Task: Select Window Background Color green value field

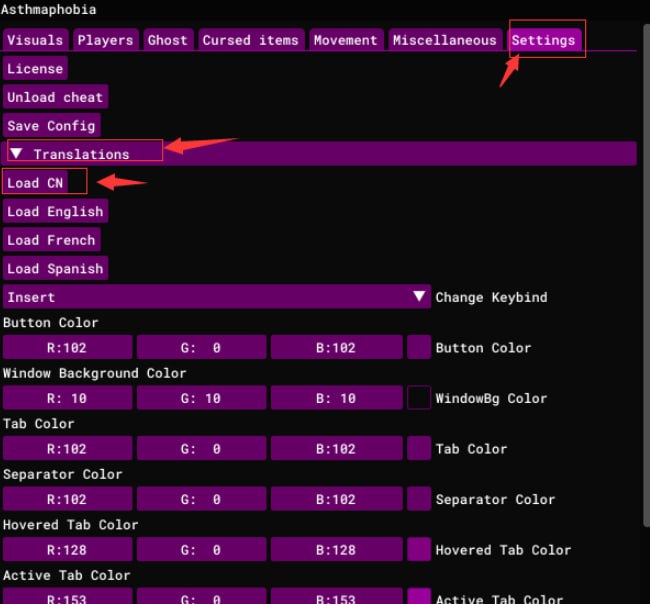Action: coord(201,398)
